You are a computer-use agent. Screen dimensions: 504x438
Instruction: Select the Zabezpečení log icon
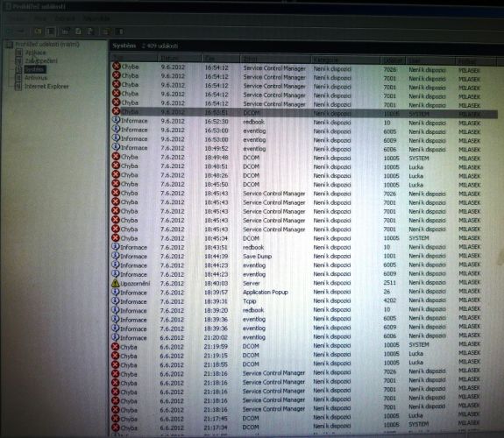click(19, 60)
